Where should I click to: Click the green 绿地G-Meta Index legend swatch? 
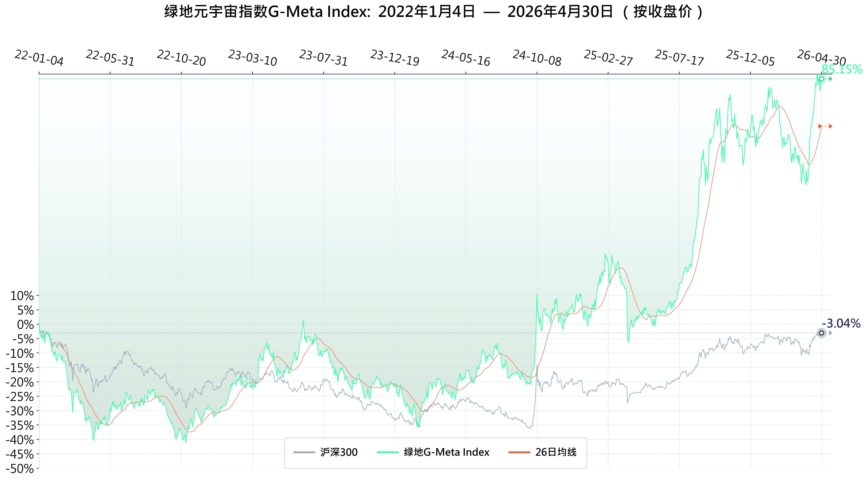[387, 452]
